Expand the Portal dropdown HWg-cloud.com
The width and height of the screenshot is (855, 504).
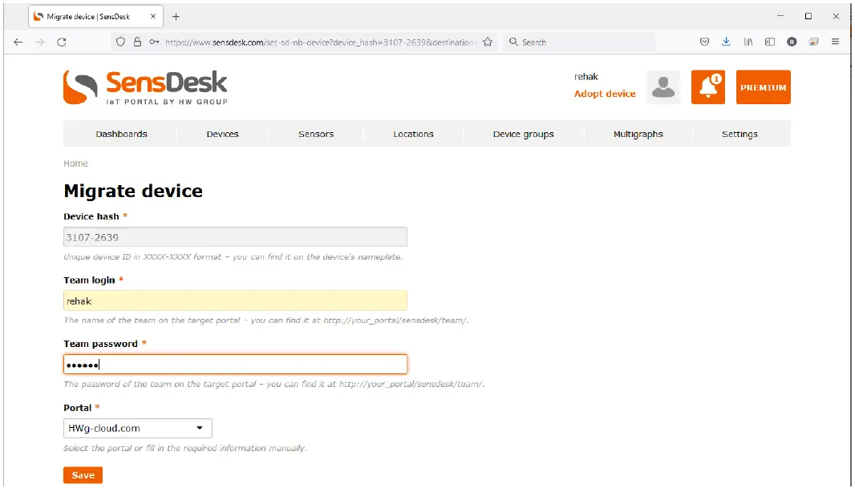pyautogui.click(x=137, y=428)
